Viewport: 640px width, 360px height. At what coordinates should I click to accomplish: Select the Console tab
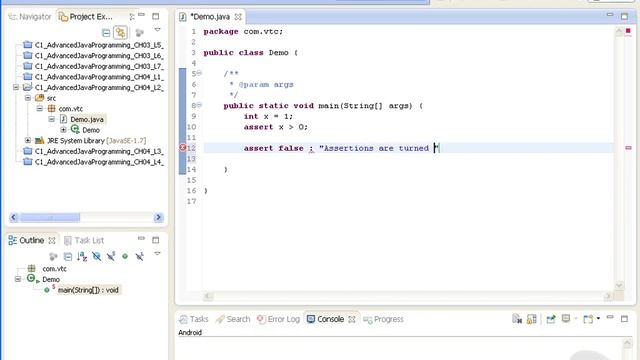tap(326, 319)
